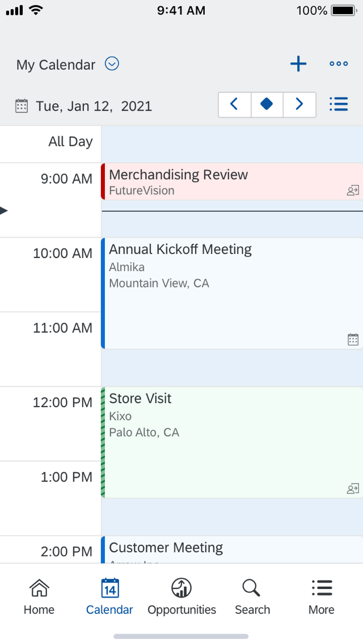Open the Merchandising Review appointment
This screenshot has width=363, height=644.
coord(227,181)
